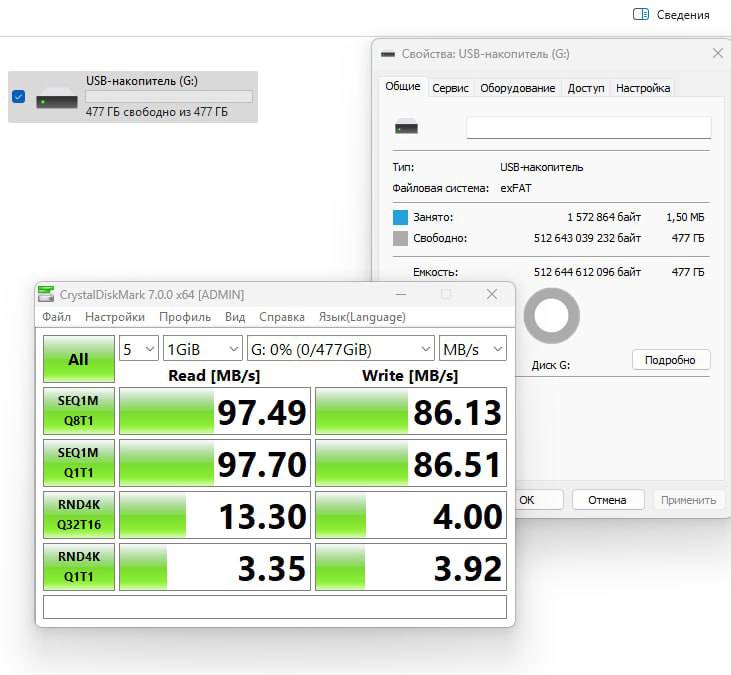Open the Профиль menu
The width and height of the screenshot is (731, 675).
(x=185, y=317)
